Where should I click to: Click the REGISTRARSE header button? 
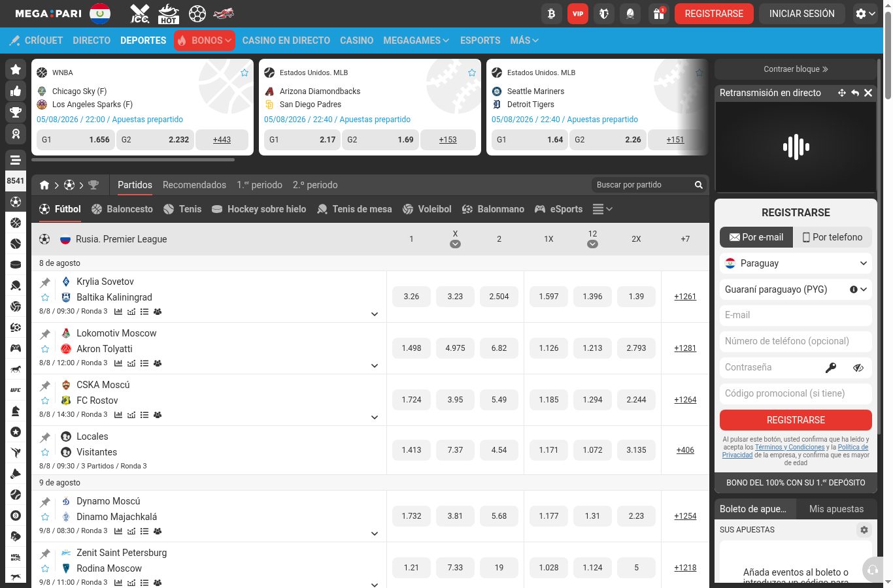714,14
